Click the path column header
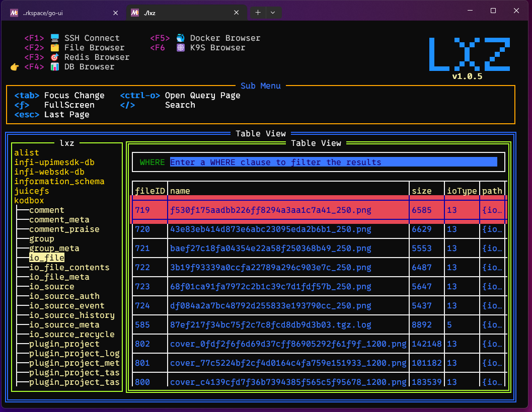Viewport: 532px width, 412px height. (492, 191)
